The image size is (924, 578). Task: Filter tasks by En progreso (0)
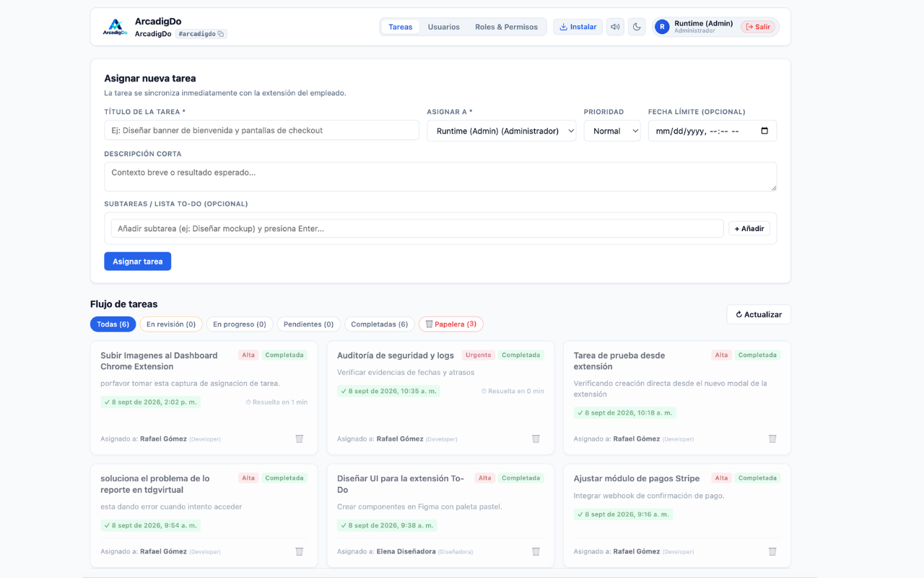[x=240, y=324]
